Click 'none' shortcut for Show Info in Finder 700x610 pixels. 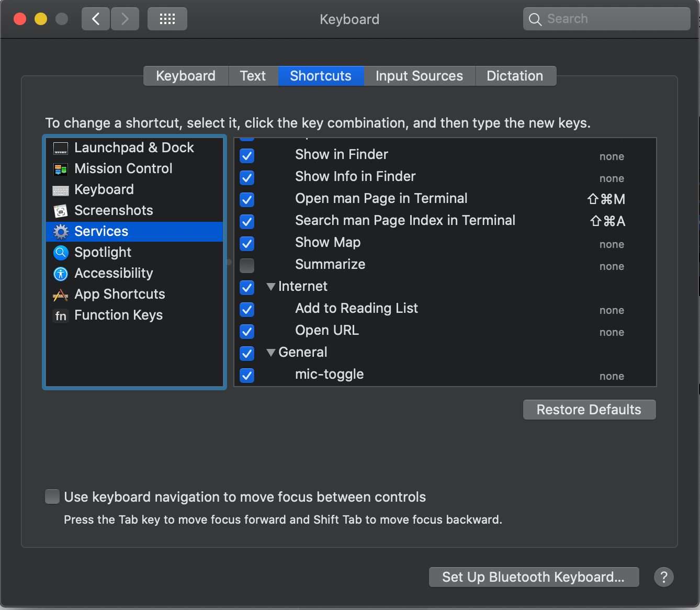(x=612, y=178)
